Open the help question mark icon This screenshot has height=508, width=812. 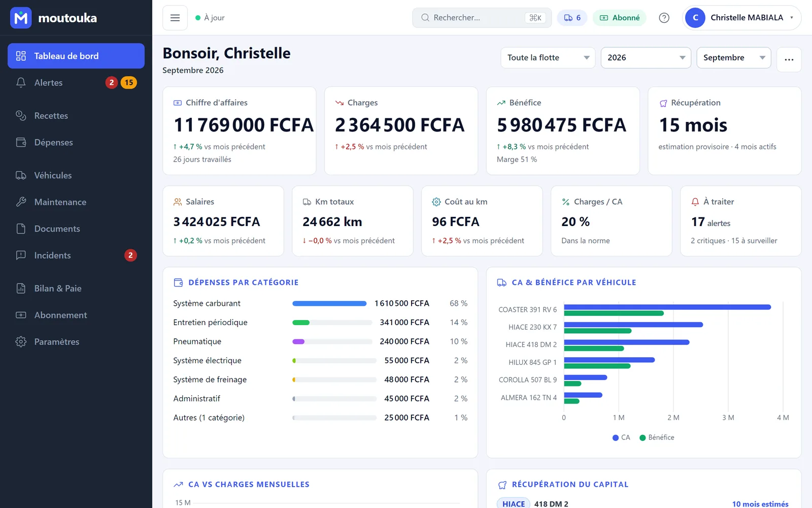point(664,18)
